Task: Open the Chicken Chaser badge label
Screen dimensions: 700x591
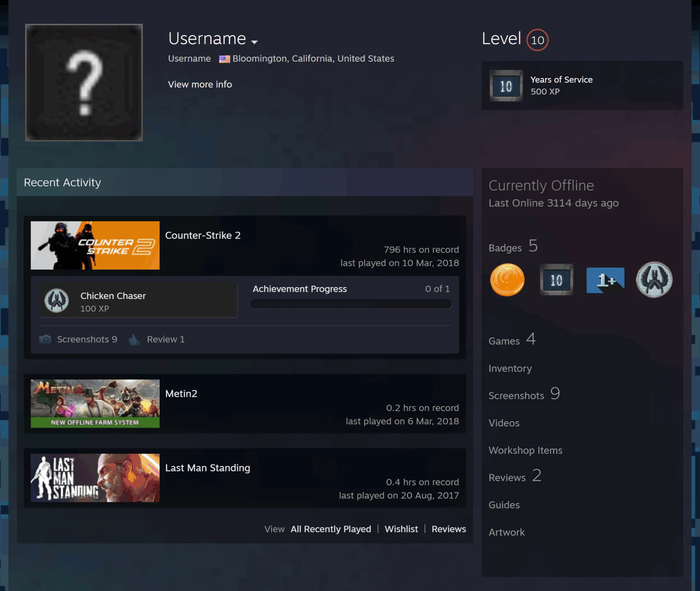Action: click(x=113, y=296)
